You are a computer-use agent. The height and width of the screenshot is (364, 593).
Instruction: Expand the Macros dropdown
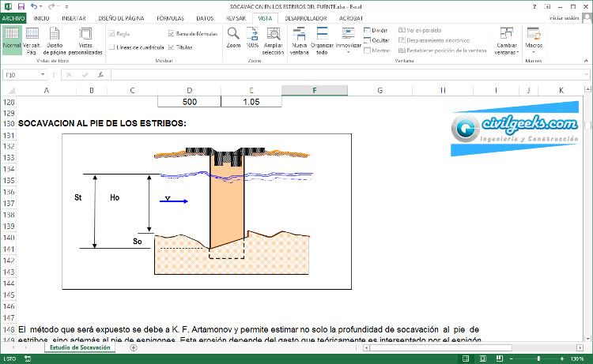tap(534, 39)
